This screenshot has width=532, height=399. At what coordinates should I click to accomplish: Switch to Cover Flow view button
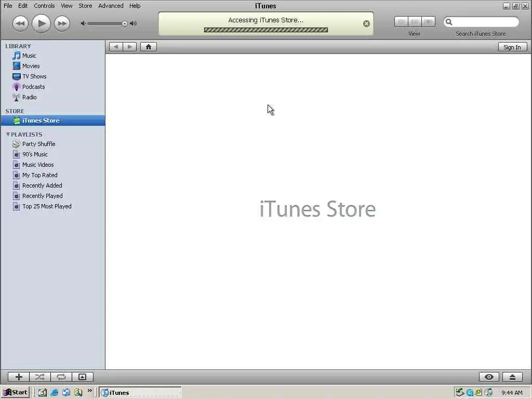click(428, 22)
